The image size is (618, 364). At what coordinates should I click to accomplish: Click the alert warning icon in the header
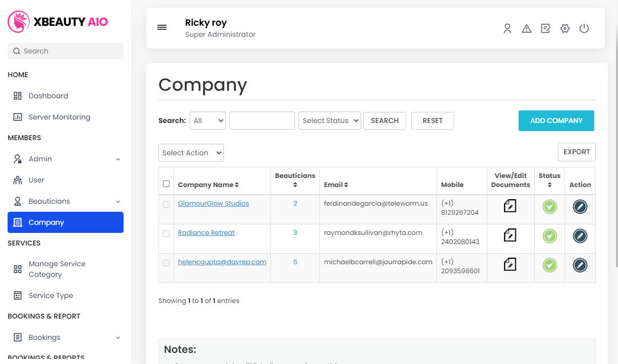(x=527, y=29)
